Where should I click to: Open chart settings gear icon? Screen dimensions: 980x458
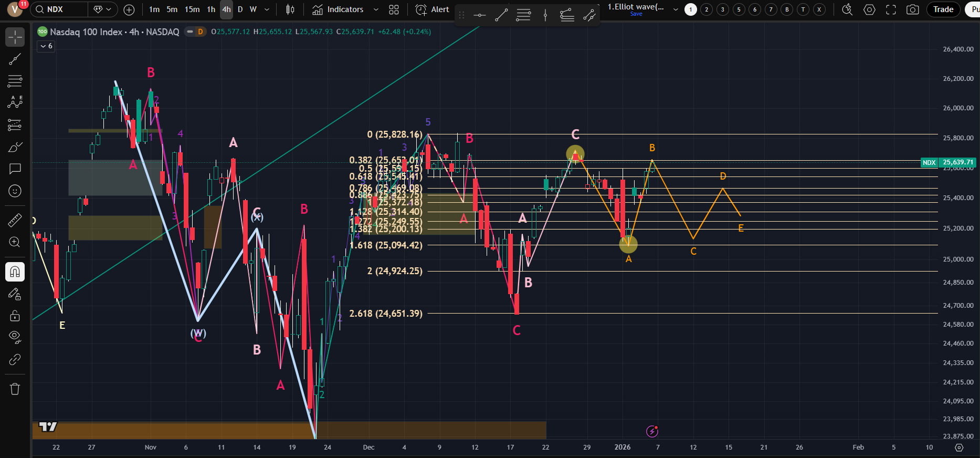(869, 9)
